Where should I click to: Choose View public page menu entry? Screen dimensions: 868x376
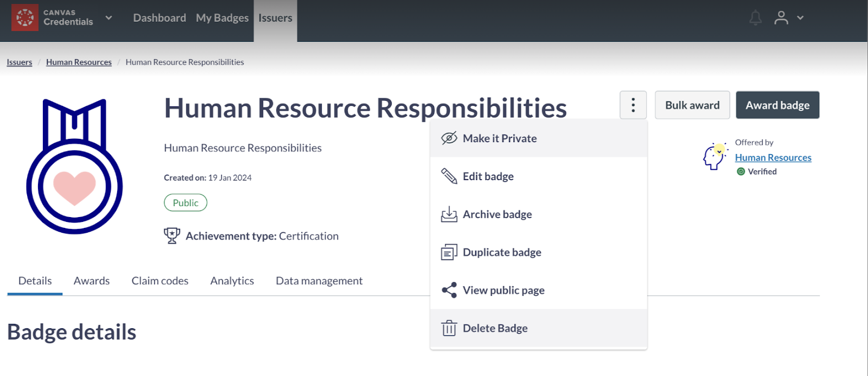[x=539, y=290]
